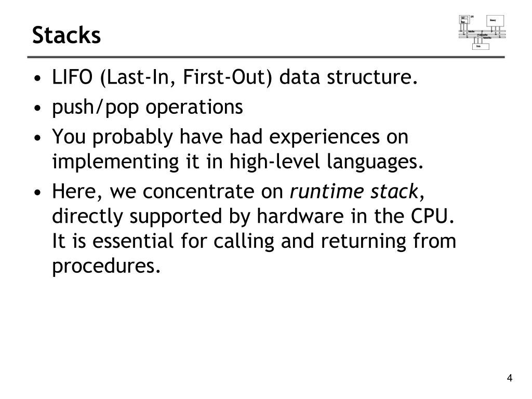Screen dimensions: 532x399
Task: Click the "push/pop operations" bullet text
Action: [147, 107]
